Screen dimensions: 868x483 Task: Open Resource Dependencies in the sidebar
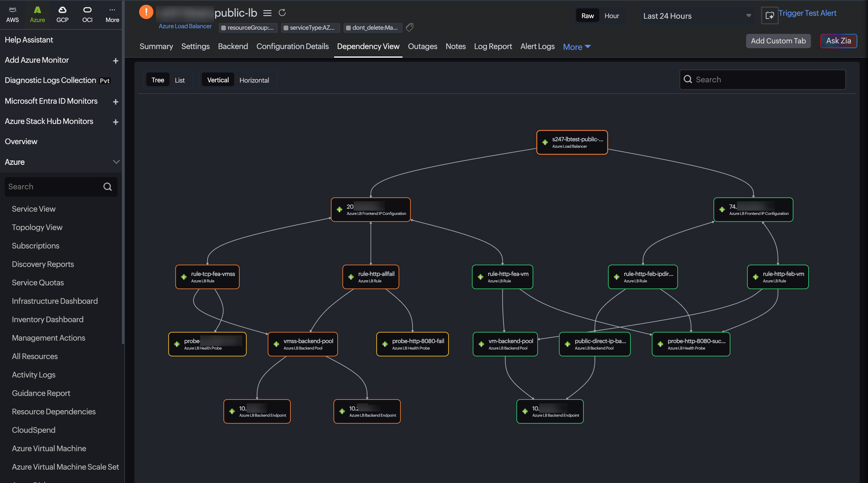(x=54, y=412)
